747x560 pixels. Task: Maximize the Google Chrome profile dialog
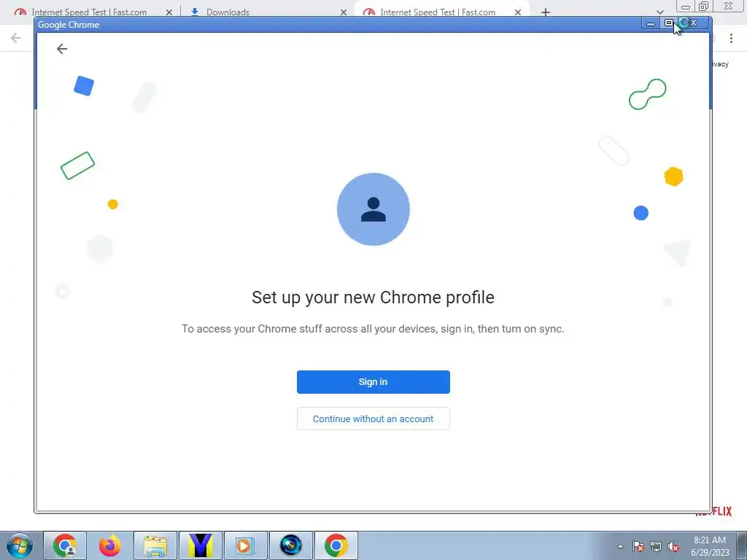tap(668, 23)
